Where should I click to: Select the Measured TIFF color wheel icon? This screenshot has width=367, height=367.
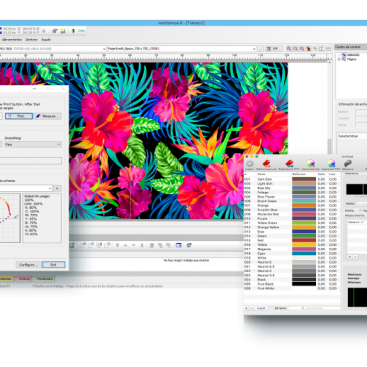click(330, 164)
